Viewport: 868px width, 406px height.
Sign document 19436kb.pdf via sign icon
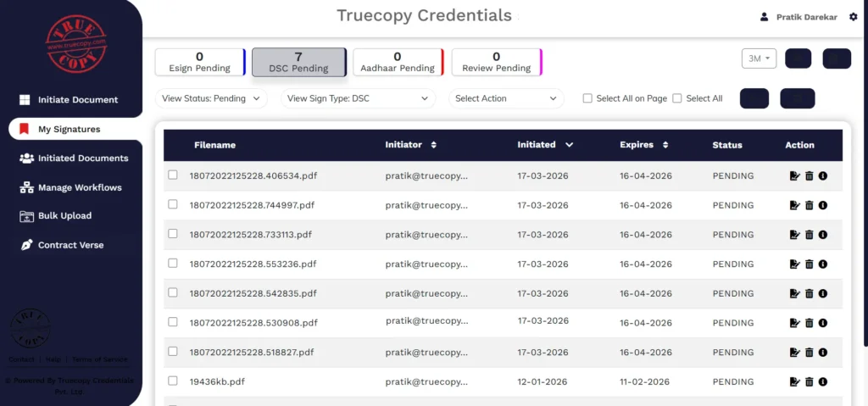tap(795, 381)
